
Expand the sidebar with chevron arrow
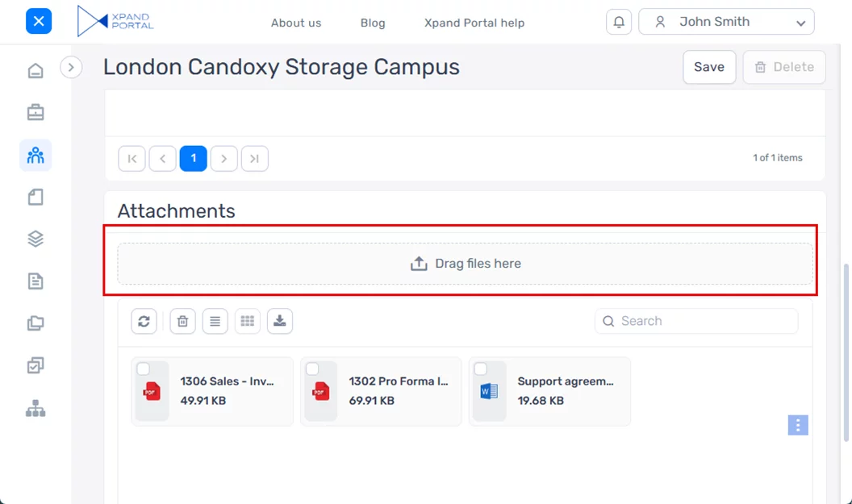[71, 67]
